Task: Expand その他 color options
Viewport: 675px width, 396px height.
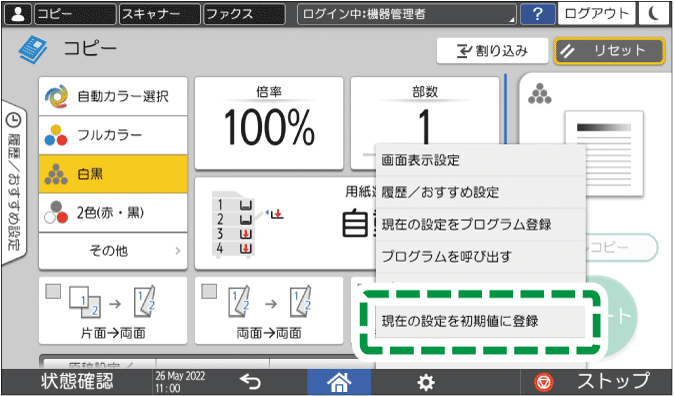Action: coord(113,251)
